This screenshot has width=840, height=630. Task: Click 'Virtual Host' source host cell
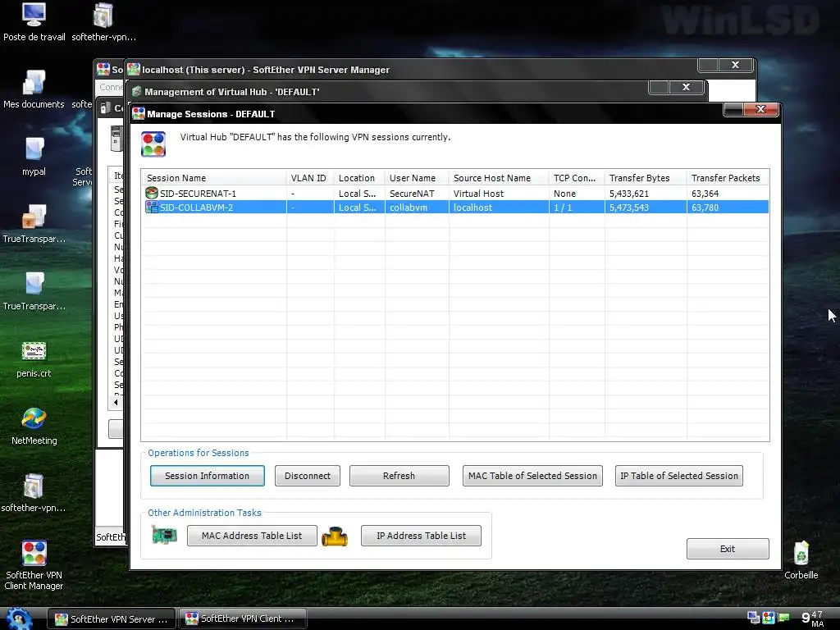[x=478, y=194]
